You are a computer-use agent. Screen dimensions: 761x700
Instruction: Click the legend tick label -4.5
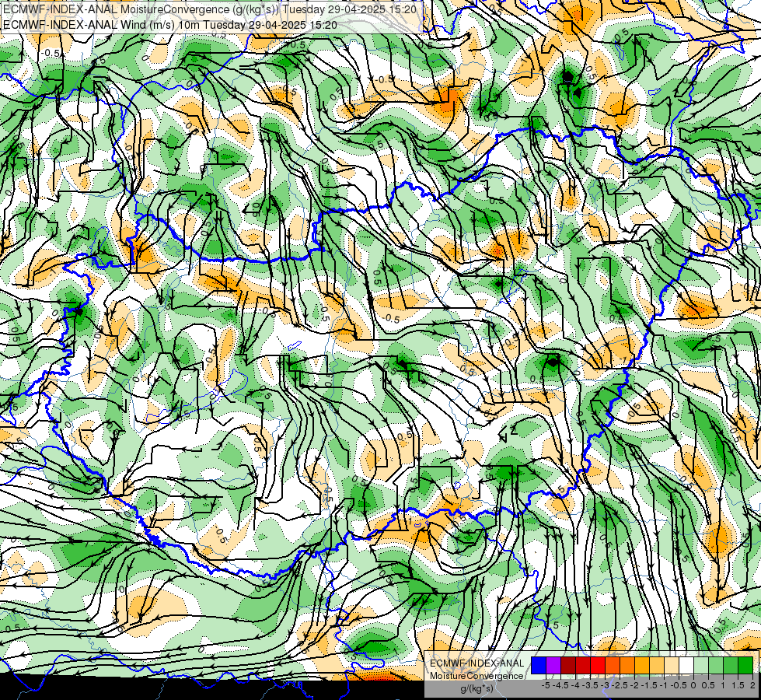(x=560, y=685)
